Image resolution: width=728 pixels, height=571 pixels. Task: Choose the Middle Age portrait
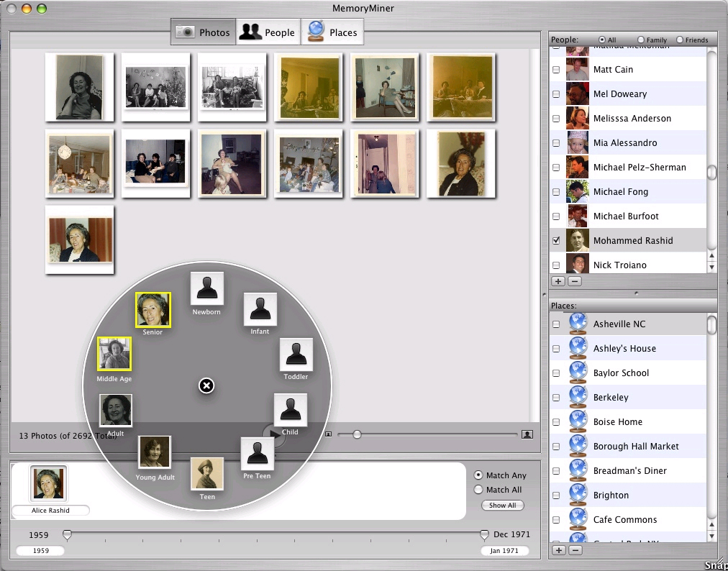point(114,354)
